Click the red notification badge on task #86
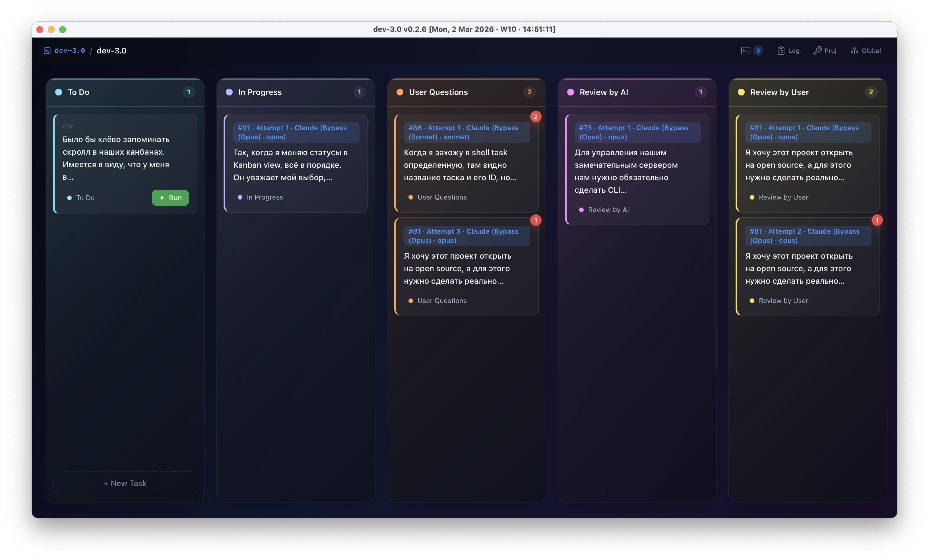 coord(536,117)
